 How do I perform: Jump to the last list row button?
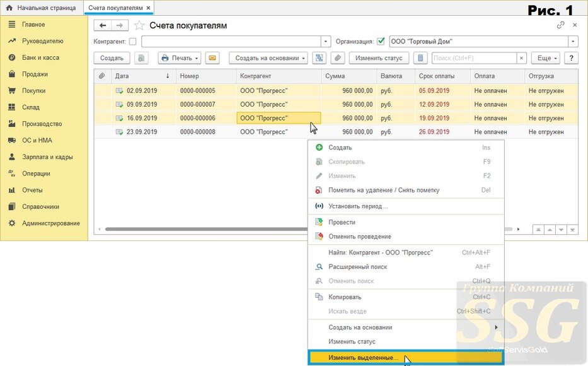572,230
